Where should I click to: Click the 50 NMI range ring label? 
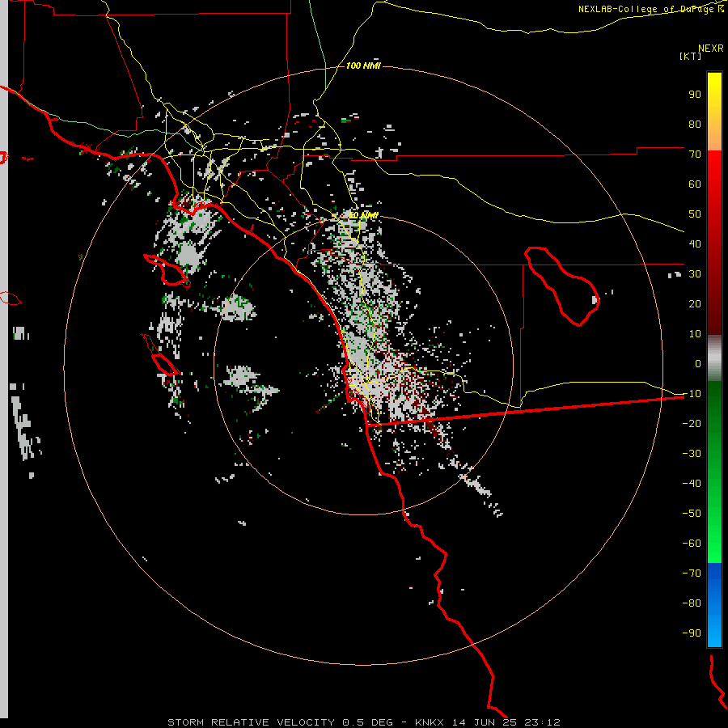coord(363,215)
